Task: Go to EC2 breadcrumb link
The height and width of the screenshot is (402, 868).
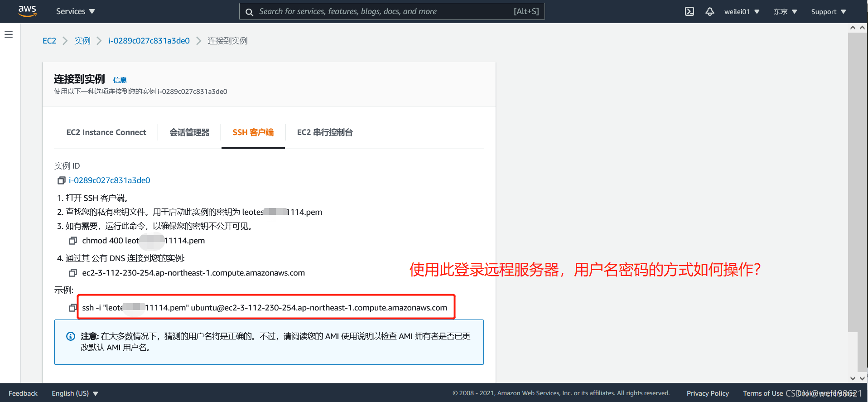Action: click(49, 41)
